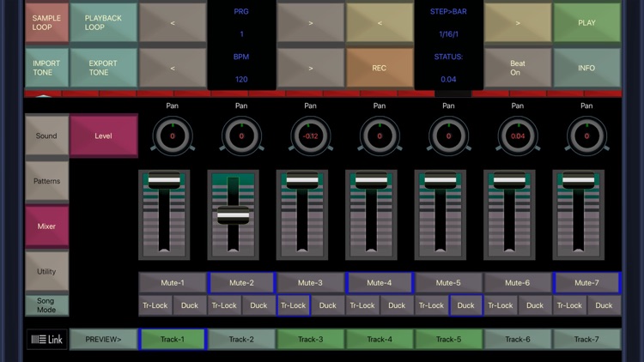
Task: Start playback with PLAY
Action: pos(586,22)
